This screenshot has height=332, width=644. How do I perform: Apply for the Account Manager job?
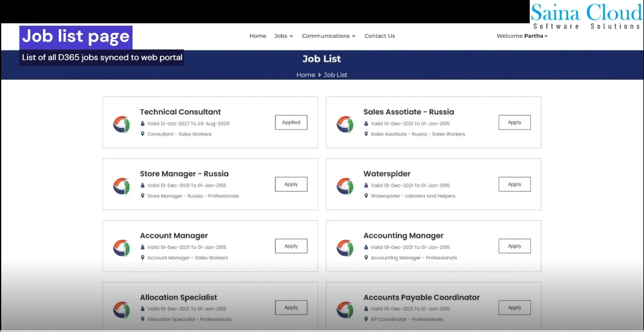291,246
